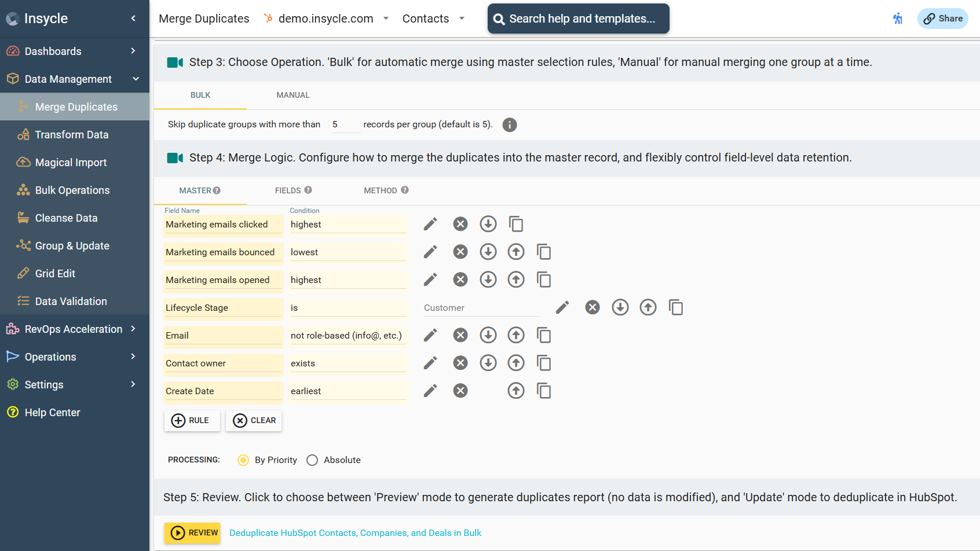The image size is (980, 551).
Task: Click the Review button
Action: tap(192, 532)
